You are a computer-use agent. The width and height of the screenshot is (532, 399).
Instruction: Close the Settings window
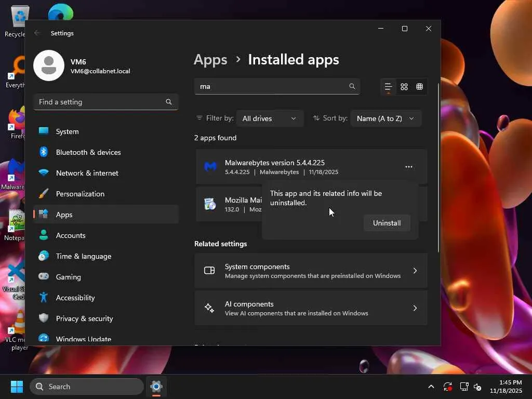(x=429, y=29)
